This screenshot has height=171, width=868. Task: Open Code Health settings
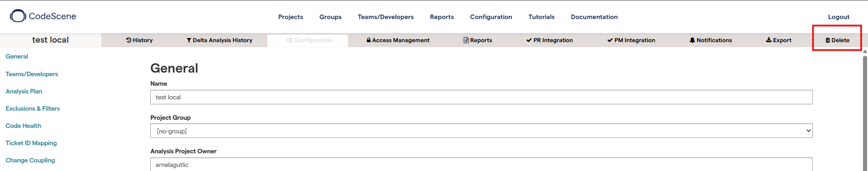[24, 126]
